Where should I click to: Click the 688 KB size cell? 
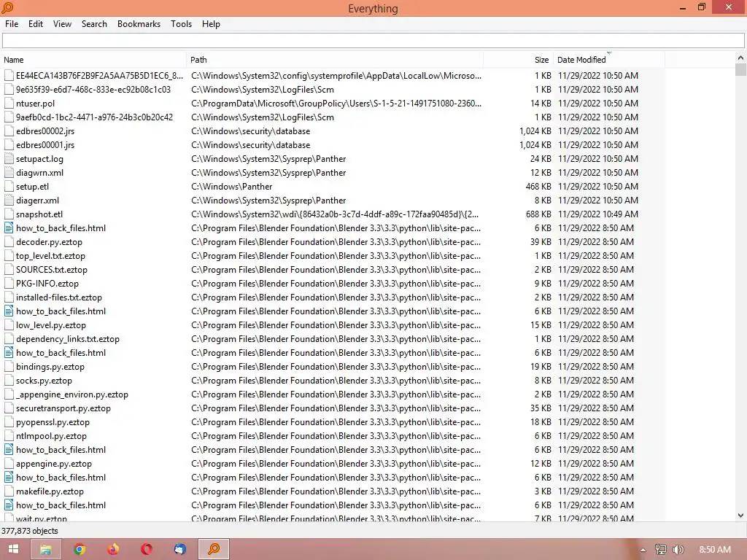538,214
